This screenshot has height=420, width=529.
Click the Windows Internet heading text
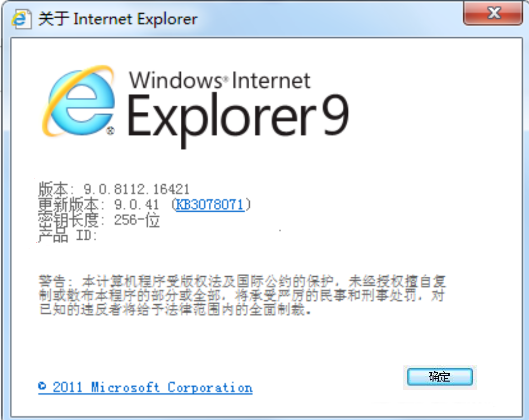(220, 80)
